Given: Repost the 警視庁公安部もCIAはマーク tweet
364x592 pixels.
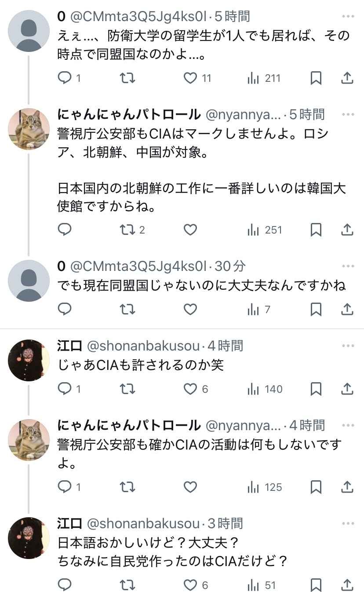Looking at the screenshot, I should click(x=127, y=230).
